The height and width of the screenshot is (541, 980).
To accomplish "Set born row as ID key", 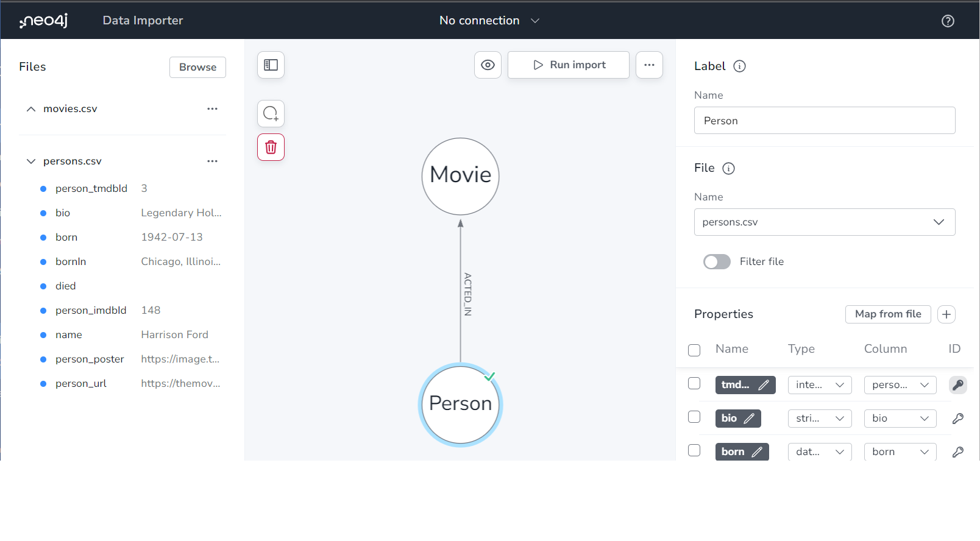I will click(x=958, y=452).
